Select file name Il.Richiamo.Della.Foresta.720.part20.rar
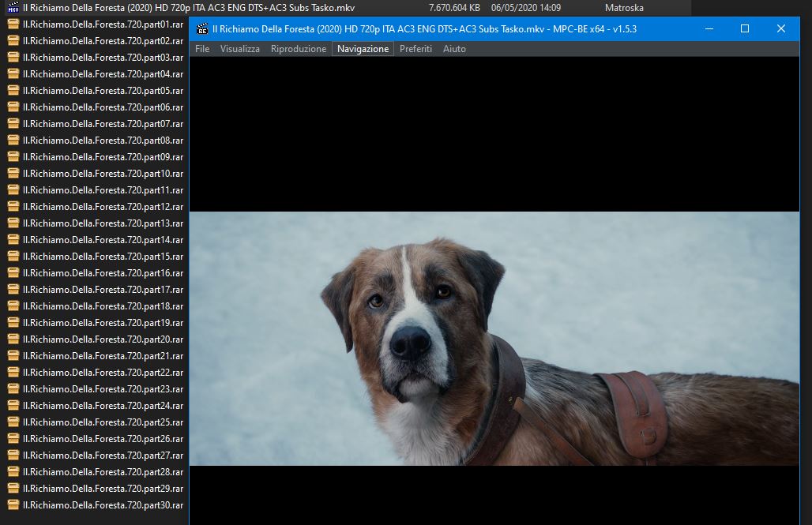 [x=103, y=339]
